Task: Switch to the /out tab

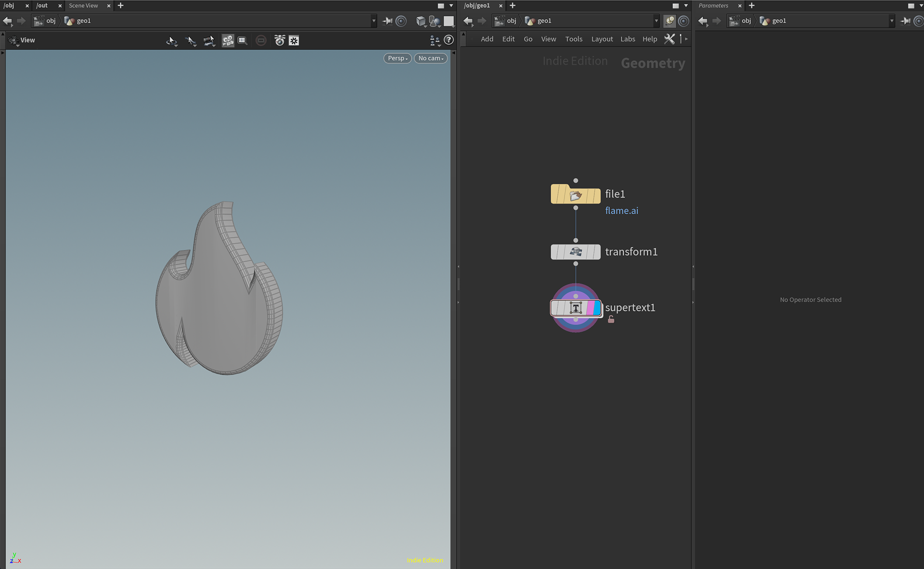Action: (42, 6)
